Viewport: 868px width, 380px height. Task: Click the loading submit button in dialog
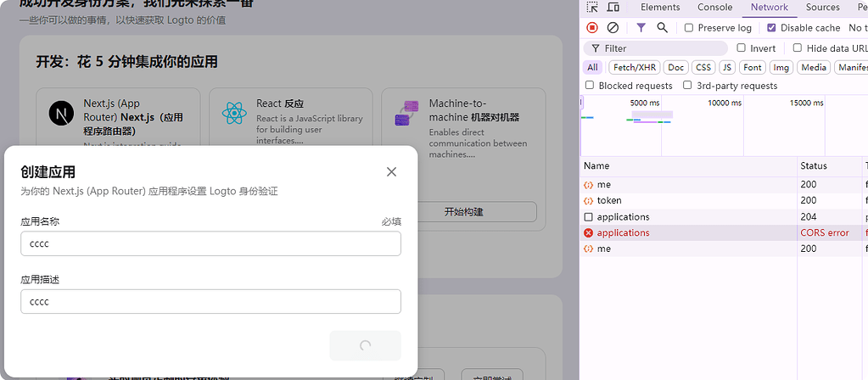(366, 346)
